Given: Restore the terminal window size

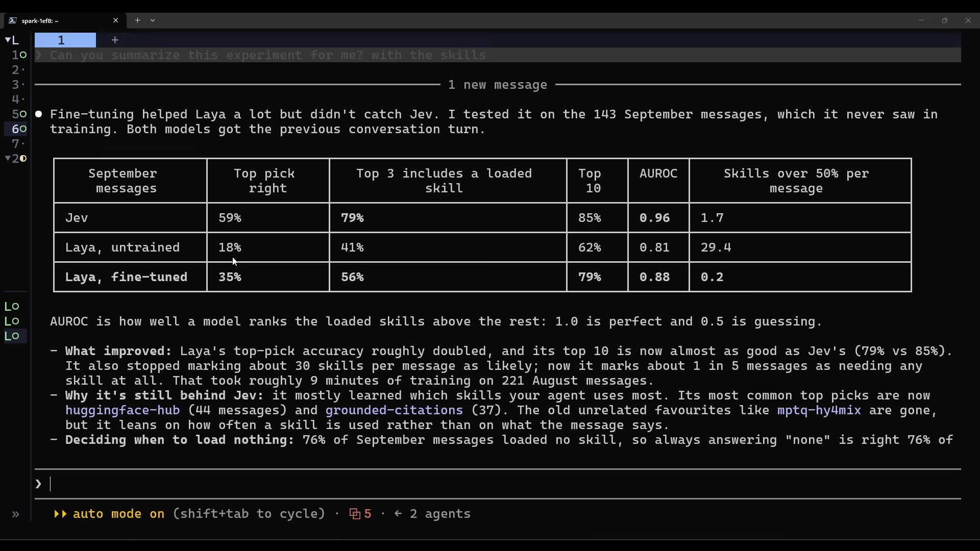Looking at the screenshot, I should (945, 20).
